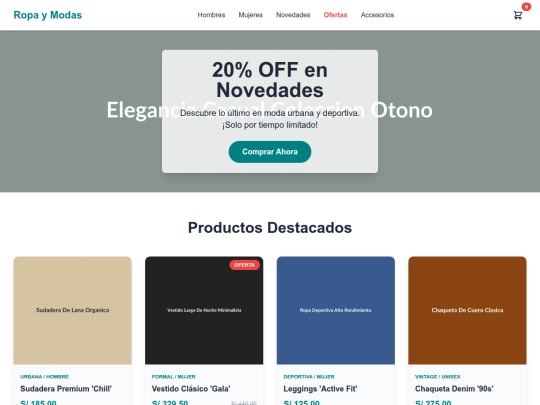The image size is (540, 405).
Task: Open the shopping cart icon
Action: pyautogui.click(x=518, y=15)
